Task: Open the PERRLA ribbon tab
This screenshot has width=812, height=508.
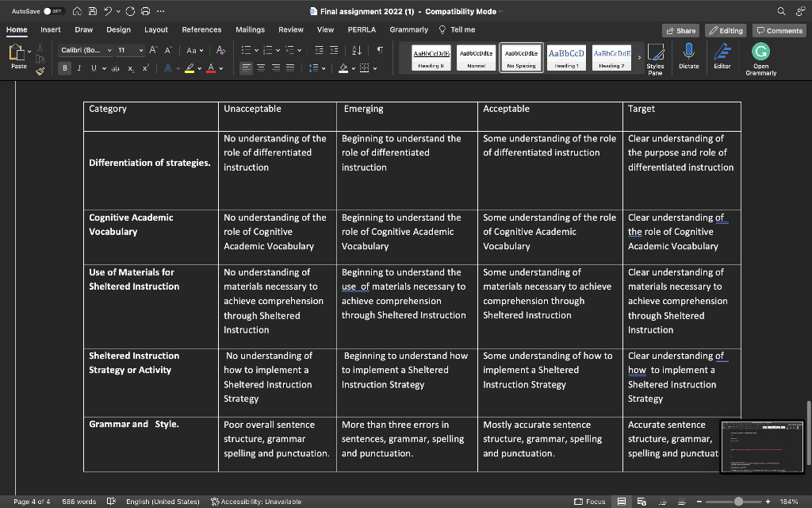Action: pos(362,29)
